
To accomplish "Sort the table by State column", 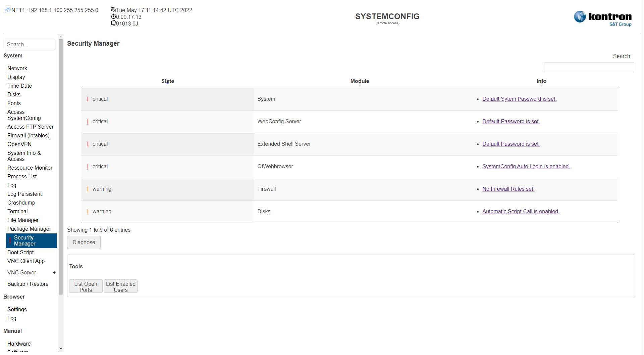I will pyautogui.click(x=167, y=81).
